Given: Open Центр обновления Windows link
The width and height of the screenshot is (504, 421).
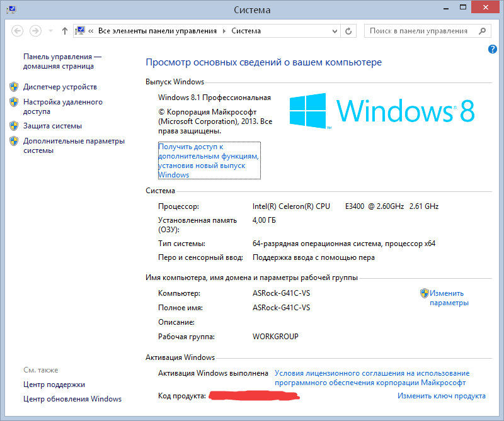Looking at the screenshot, I should pos(72,399).
